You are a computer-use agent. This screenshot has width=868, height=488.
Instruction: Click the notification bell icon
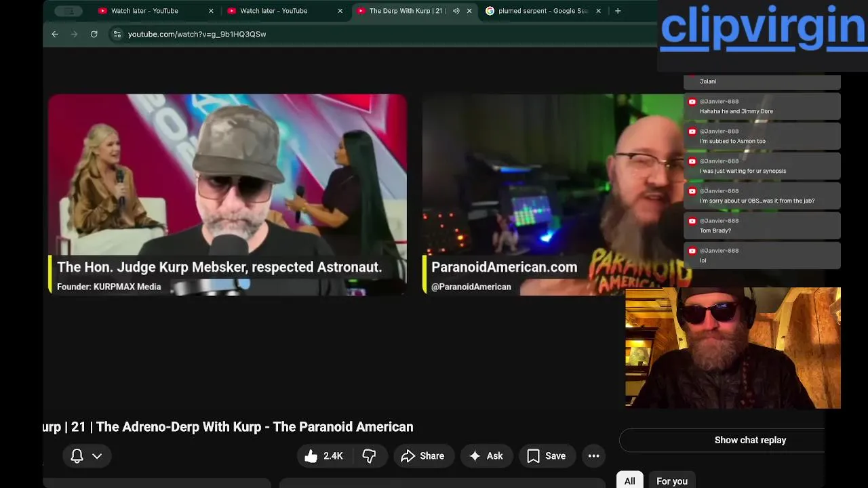click(x=77, y=456)
